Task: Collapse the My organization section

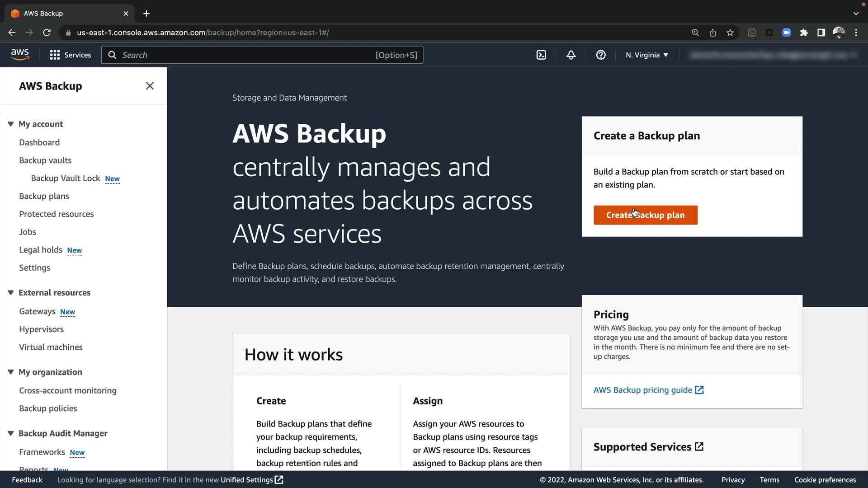Action: [x=11, y=372]
